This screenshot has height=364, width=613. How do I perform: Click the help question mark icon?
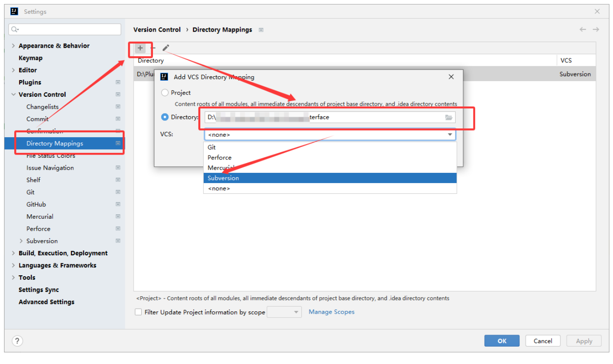tap(17, 341)
